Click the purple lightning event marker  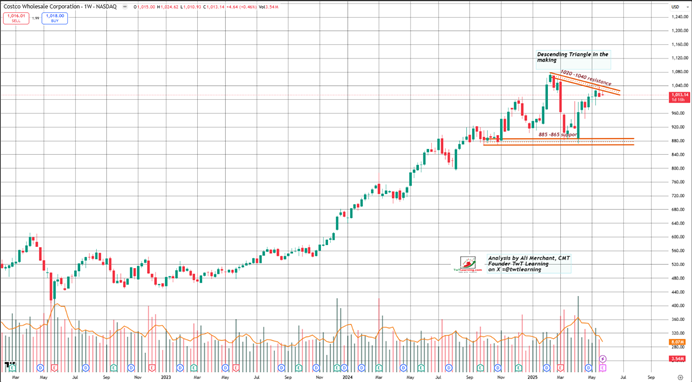point(603,359)
